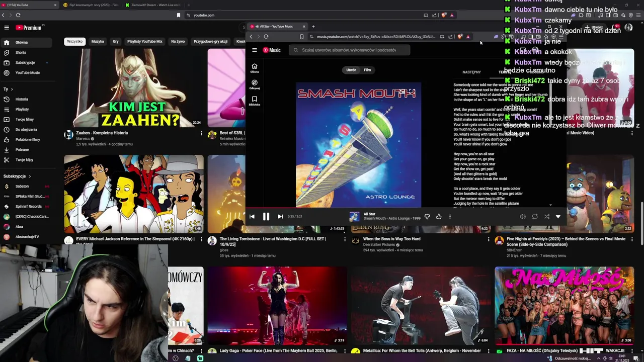Viewport: 644px width, 362px height.
Task: Open Do obejrzenia watch later list
Action: point(26,129)
